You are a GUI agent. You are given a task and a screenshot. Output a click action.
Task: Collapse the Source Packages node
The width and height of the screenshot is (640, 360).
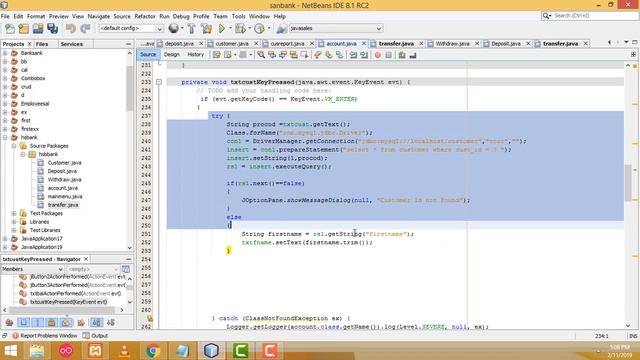(x=14, y=146)
